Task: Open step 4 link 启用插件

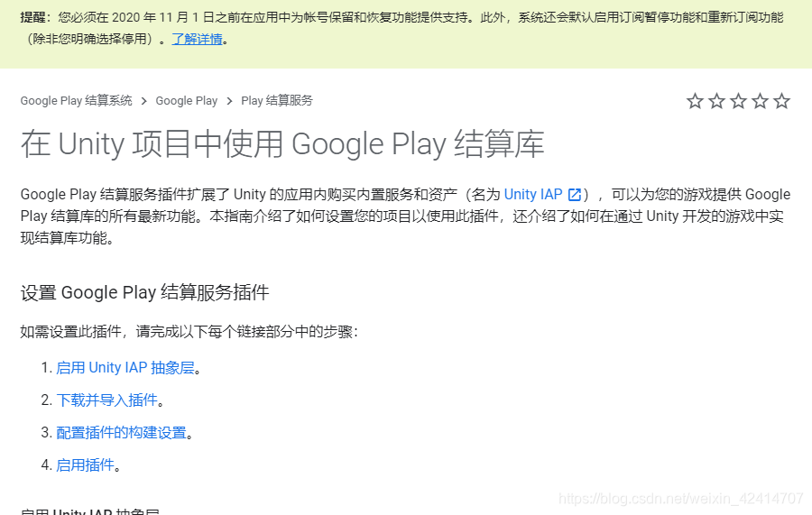Action: pos(85,464)
